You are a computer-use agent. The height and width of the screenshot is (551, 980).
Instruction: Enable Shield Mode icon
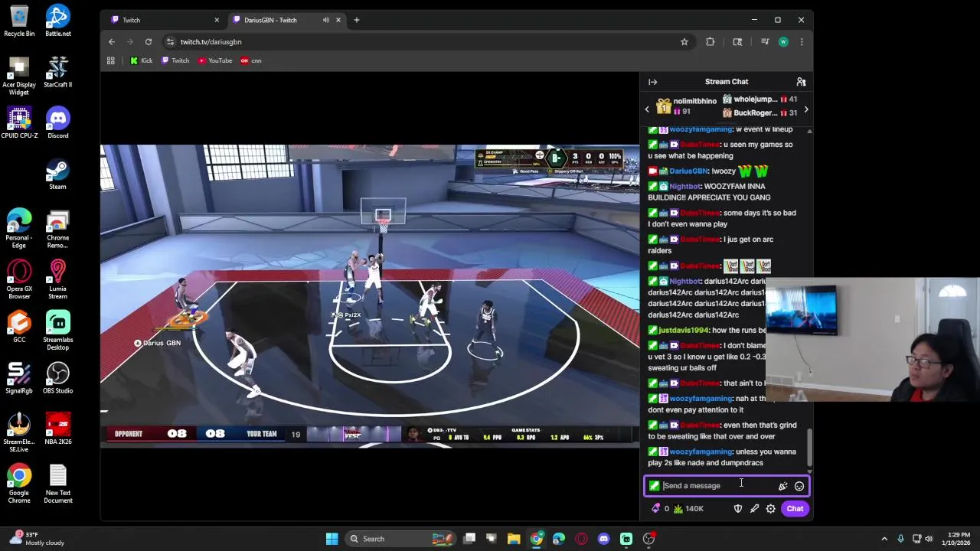738,508
